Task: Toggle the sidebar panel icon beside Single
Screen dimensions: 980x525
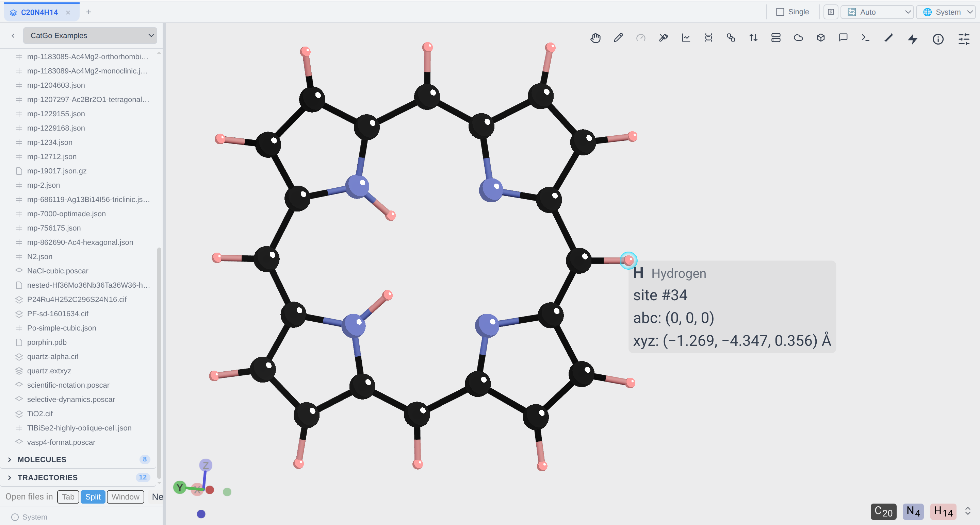Action: 831,12
